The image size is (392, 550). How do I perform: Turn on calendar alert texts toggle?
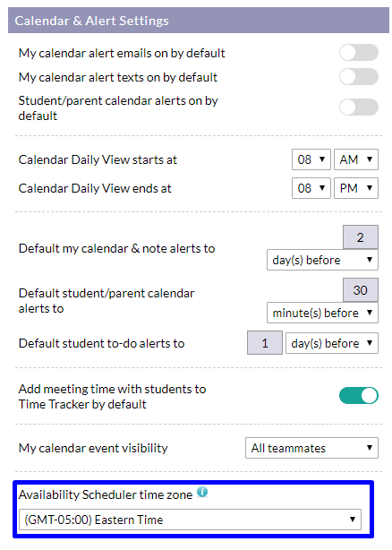tap(358, 76)
